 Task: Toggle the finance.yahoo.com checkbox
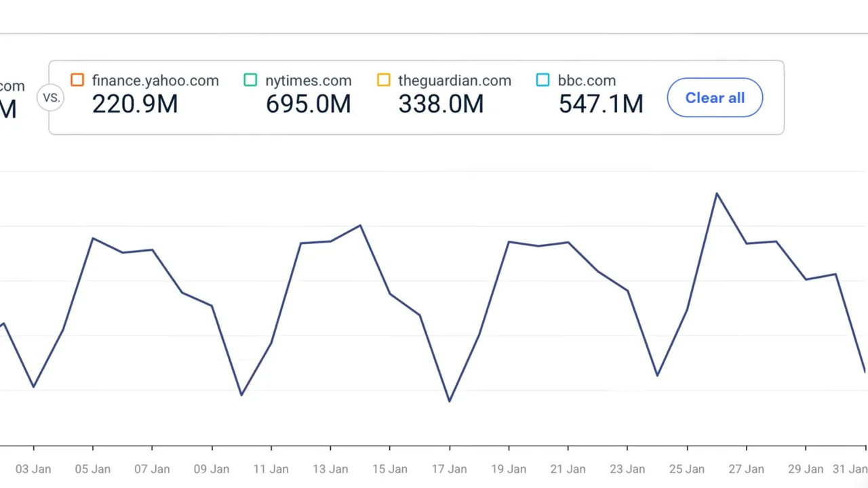(x=77, y=81)
